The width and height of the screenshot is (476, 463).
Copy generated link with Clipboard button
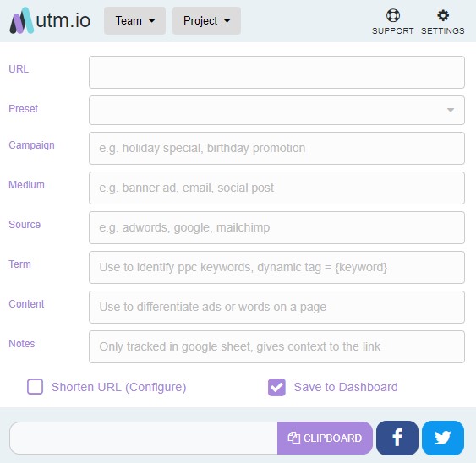(x=325, y=438)
